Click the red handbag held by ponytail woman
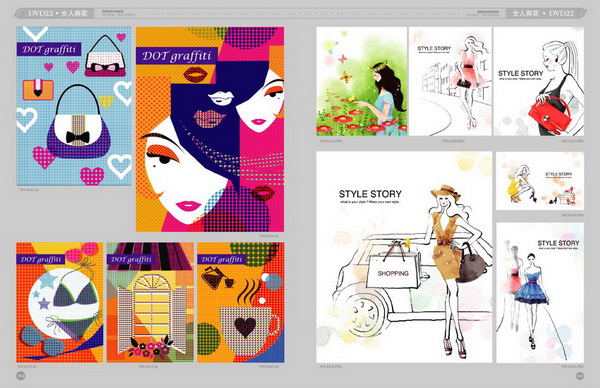 (x=549, y=114)
